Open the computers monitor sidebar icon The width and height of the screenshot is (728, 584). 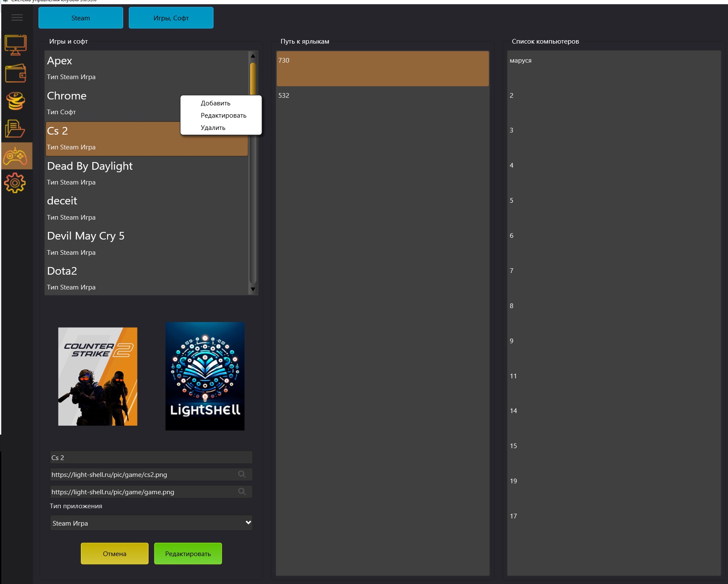[16, 45]
